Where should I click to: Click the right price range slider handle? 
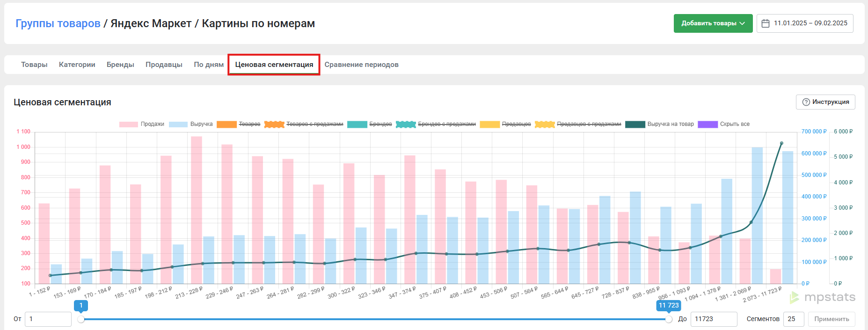point(669,319)
